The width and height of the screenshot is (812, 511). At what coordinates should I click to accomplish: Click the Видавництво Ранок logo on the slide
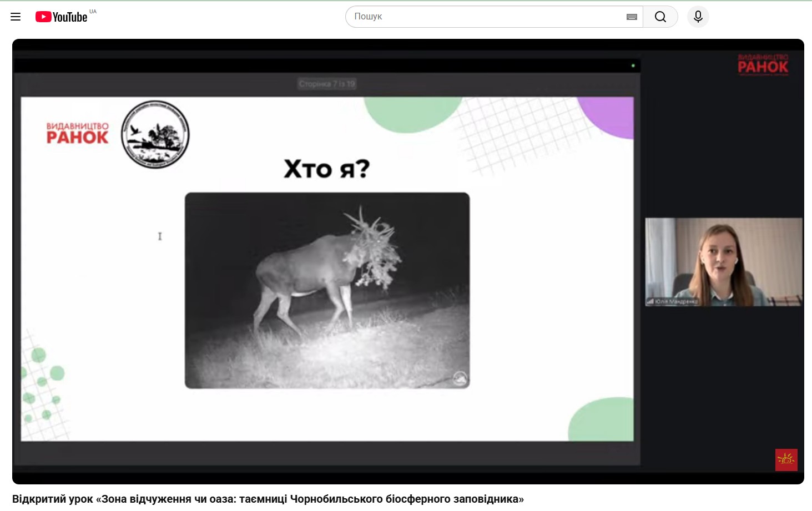77,134
